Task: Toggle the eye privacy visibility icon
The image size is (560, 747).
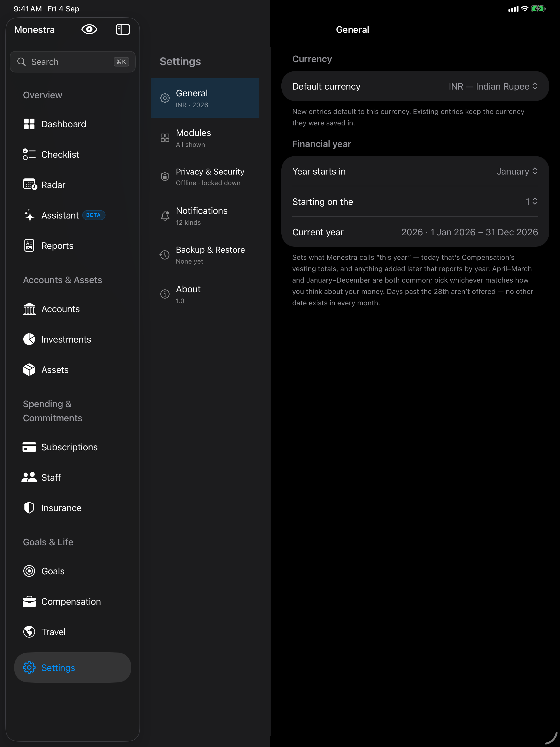Action: click(89, 29)
